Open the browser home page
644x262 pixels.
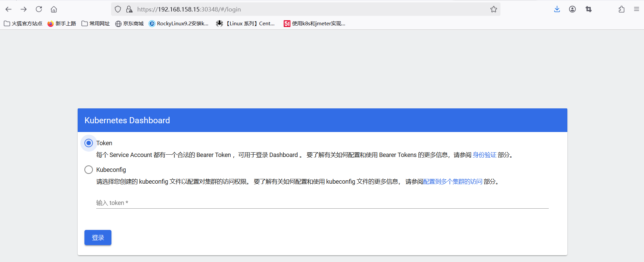point(54,9)
